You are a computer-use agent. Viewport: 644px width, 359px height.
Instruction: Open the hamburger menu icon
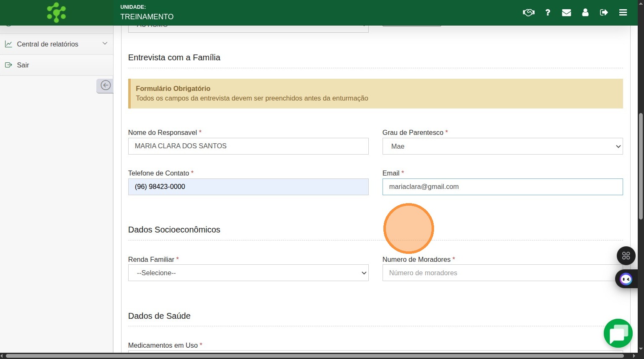[x=623, y=13]
